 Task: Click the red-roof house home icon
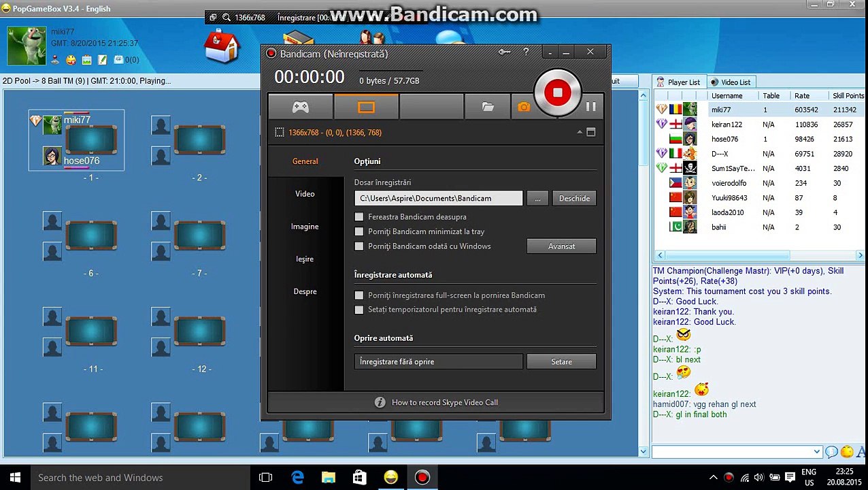tap(222, 45)
